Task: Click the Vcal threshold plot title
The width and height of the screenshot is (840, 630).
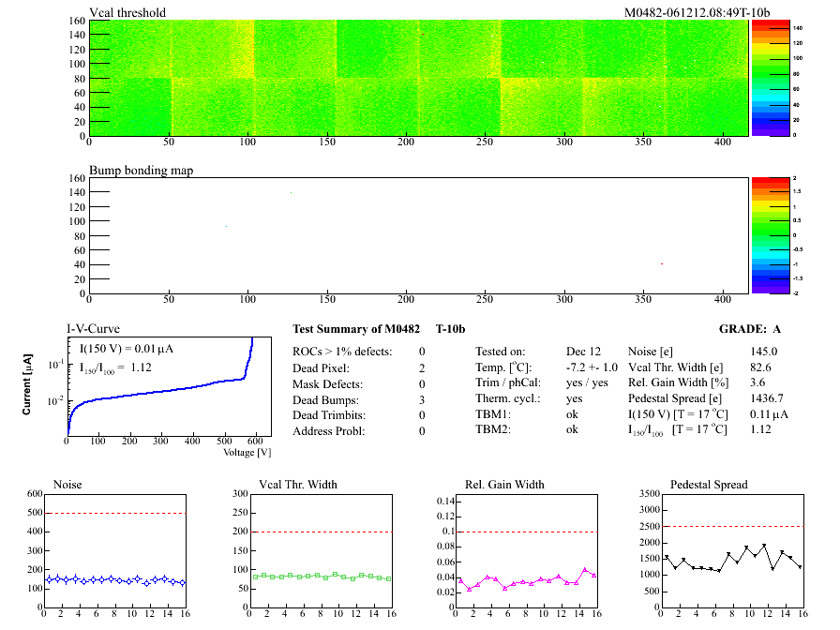Action: pos(127,12)
